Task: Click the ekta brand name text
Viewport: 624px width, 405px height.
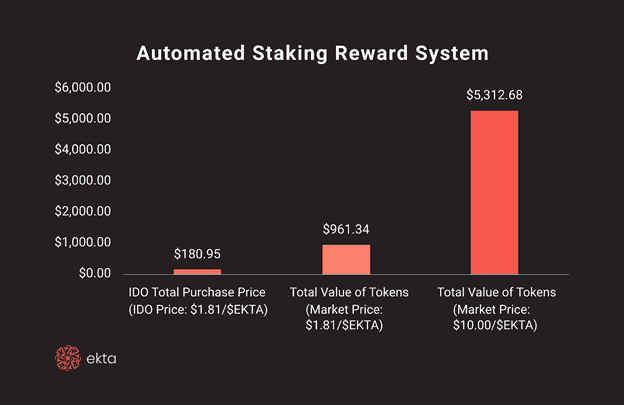Action: [101, 359]
